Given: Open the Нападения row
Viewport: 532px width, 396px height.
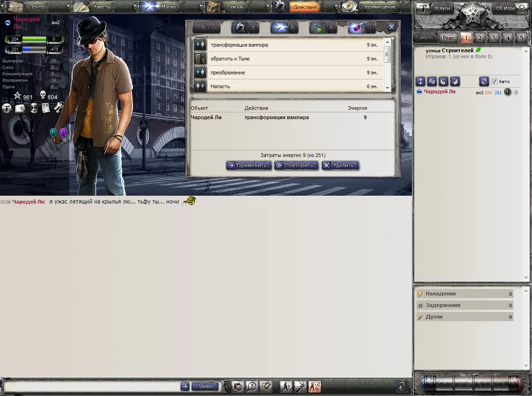Looking at the screenshot, I should [x=465, y=293].
